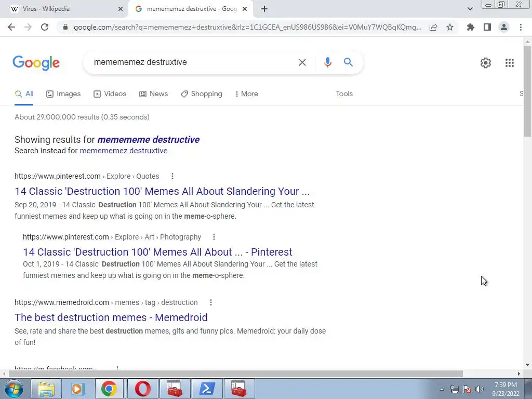Open the second red toolbox taskbar app
This screenshot has width=532, height=399.
(x=239, y=389)
